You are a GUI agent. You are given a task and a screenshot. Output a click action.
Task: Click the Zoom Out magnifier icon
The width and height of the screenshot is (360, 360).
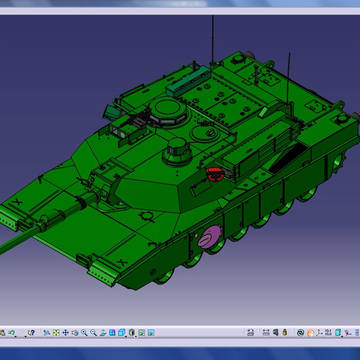coord(93,332)
